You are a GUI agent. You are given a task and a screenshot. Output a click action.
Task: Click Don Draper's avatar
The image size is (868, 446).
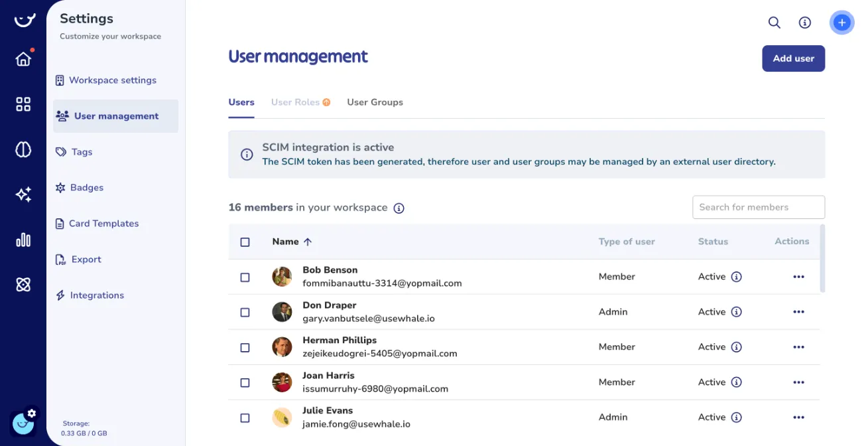[x=282, y=312]
